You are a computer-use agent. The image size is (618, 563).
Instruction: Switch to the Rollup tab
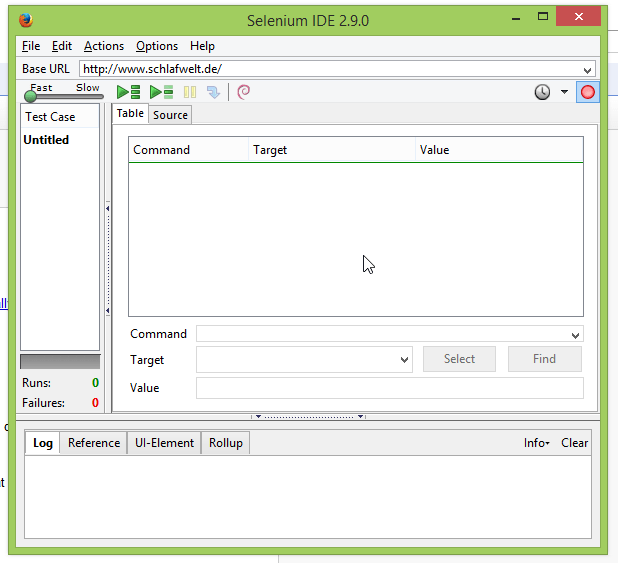[x=226, y=443]
